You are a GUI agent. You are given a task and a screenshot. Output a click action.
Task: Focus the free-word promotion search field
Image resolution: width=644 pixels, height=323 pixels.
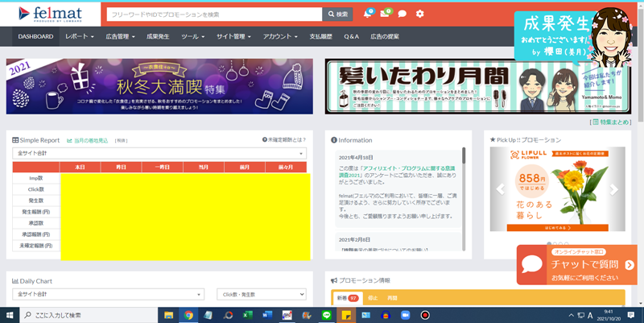click(x=214, y=14)
